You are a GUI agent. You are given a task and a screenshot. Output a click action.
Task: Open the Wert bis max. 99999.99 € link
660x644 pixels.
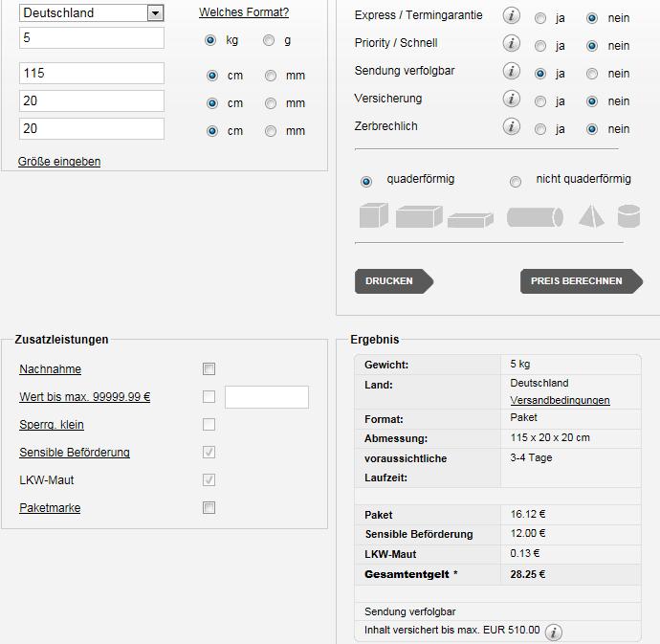(84, 397)
